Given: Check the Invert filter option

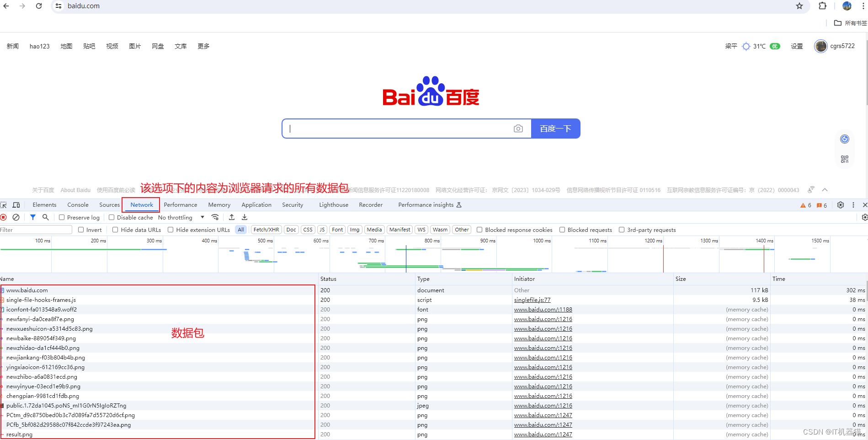Looking at the screenshot, I should click(x=81, y=230).
